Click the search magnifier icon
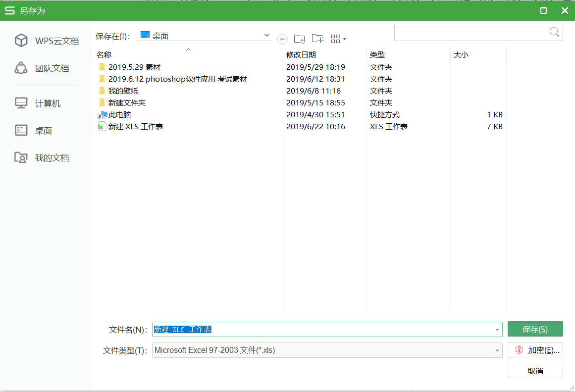This screenshot has width=575, height=392. 554,32
